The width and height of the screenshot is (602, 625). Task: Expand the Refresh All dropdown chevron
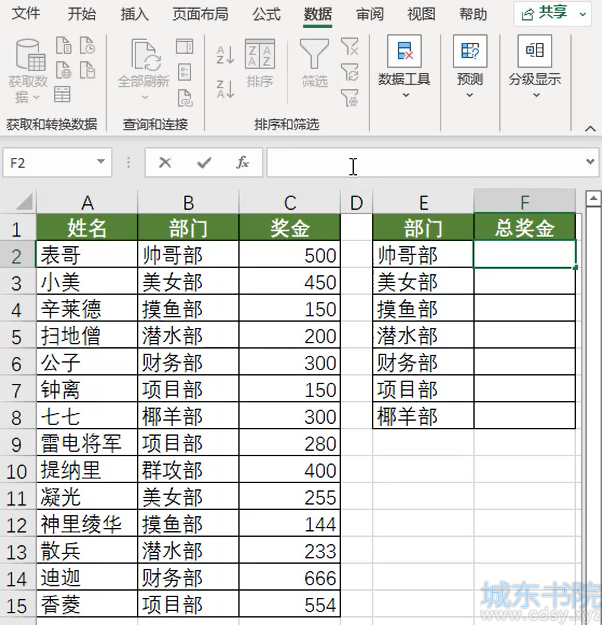click(x=145, y=97)
